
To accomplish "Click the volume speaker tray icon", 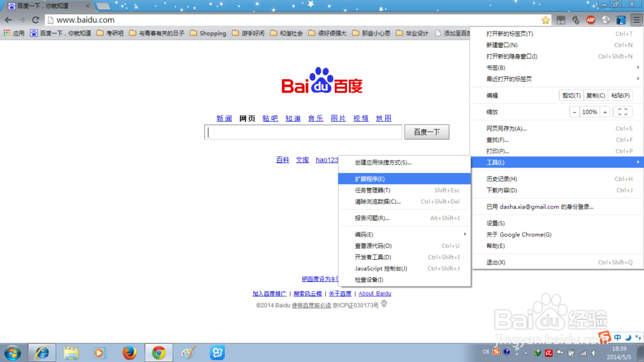I will click(x=594, y=353).
